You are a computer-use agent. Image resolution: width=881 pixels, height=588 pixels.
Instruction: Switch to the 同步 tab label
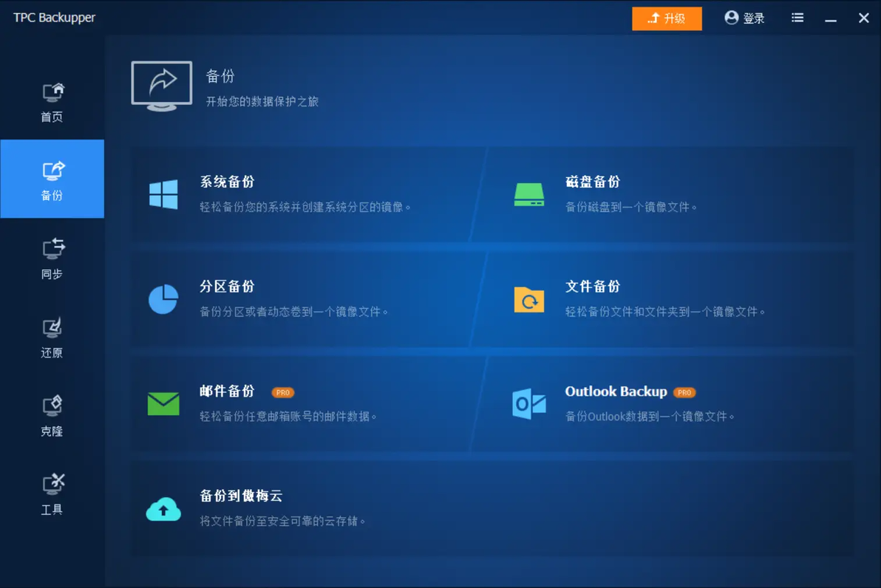click(x=52, y=274)
